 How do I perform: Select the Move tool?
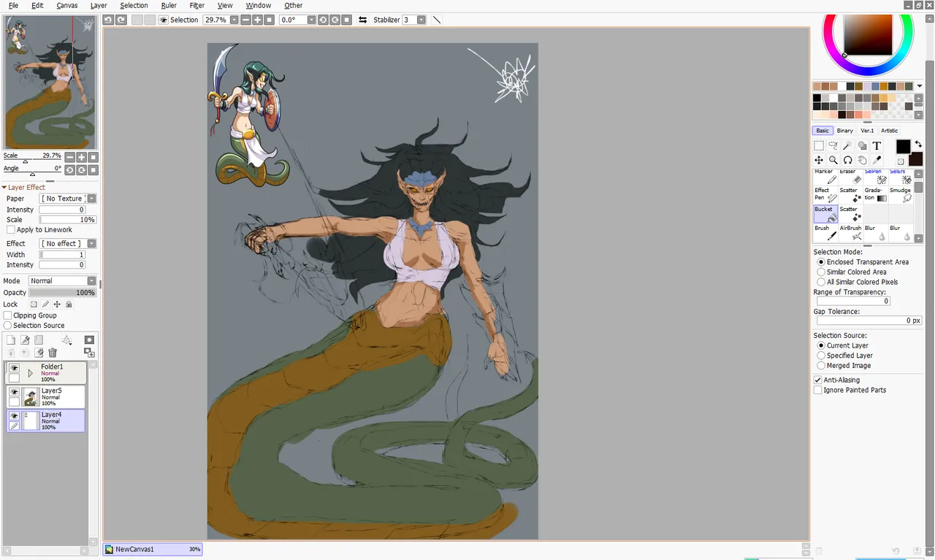pos(819,160)
